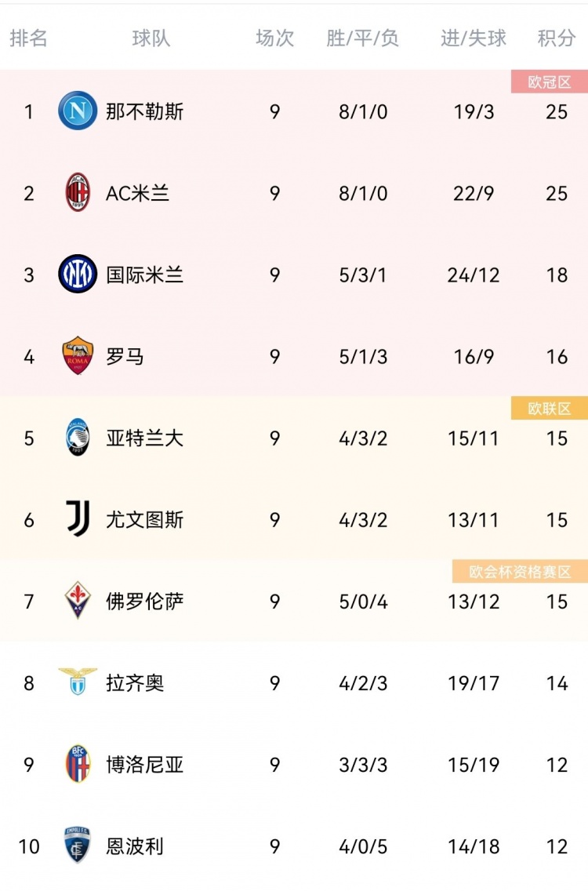Viewport: 588px width, 891px height.
Task: Click the Lazio eagle emblem
Action: [x=78, y=681]
